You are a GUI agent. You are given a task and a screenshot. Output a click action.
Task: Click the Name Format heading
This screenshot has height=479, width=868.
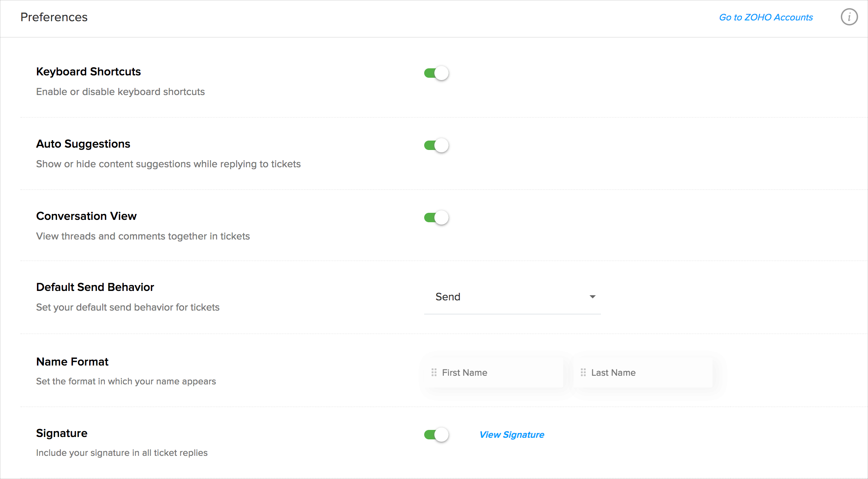coord(72,362)
